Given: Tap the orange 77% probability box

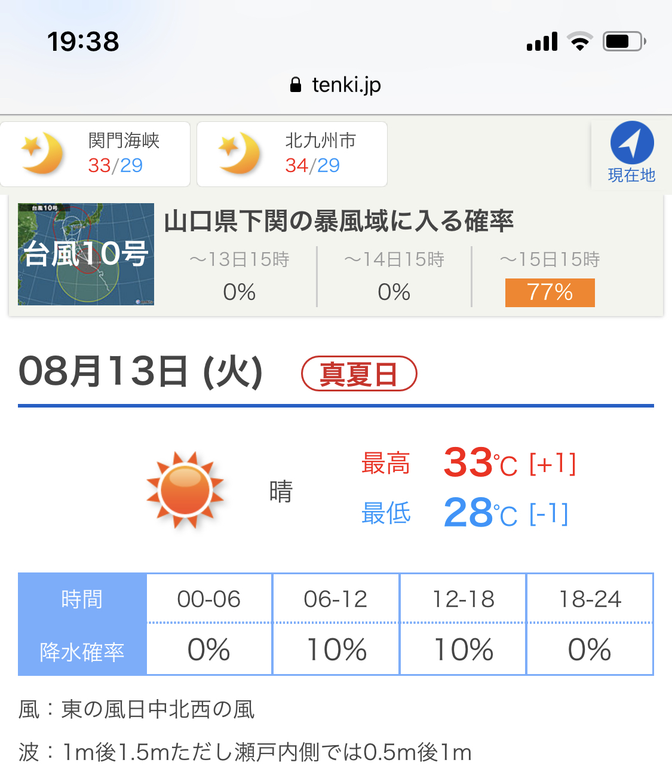Looking at the screenshot, I should pos(550,292).
